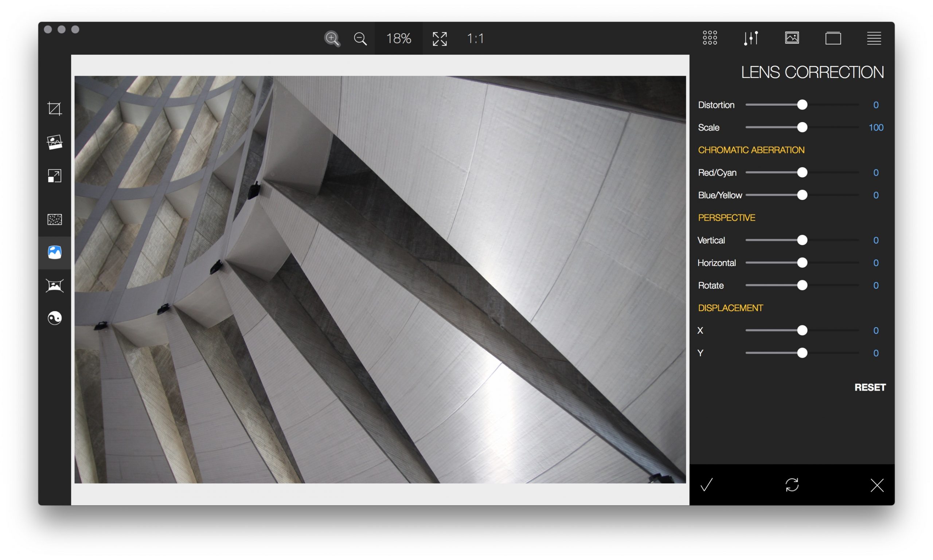
Task: Click the Rotate label
Action: [x=710, y=286]
